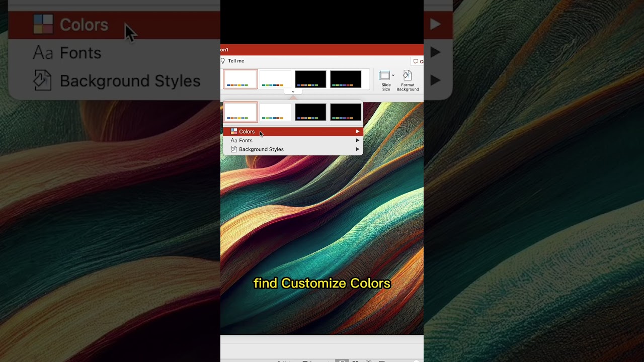644x362 pixels.
Task: Open the Slide Size tool icon
Action: click(385, 75)
